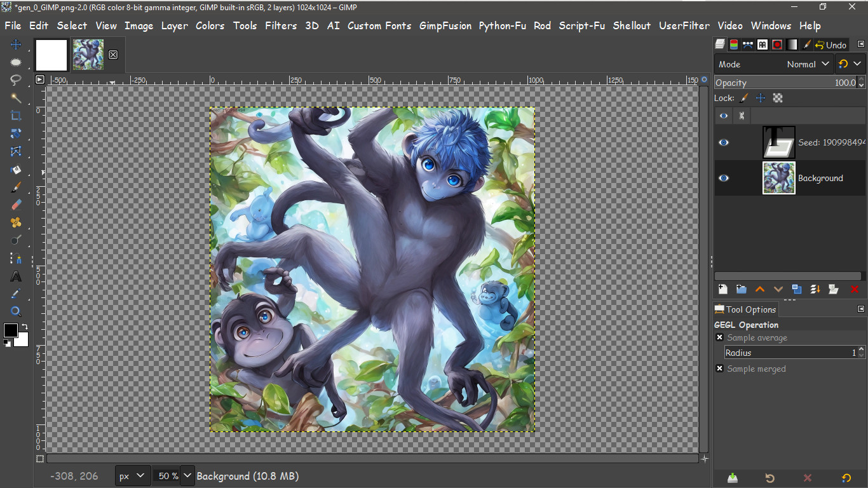Image resolution: width=868 pixels, height=488 pixels.
Task: Open the px unit selector
Action: [132, 475]
